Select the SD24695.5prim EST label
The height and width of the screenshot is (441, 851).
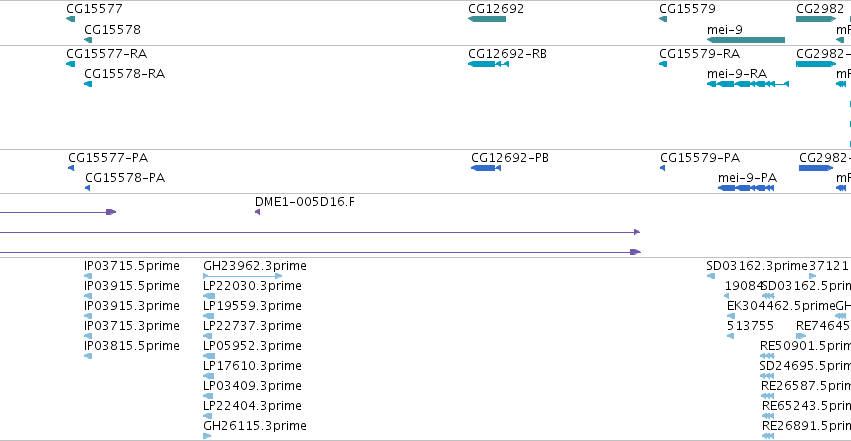pos(805,366)
